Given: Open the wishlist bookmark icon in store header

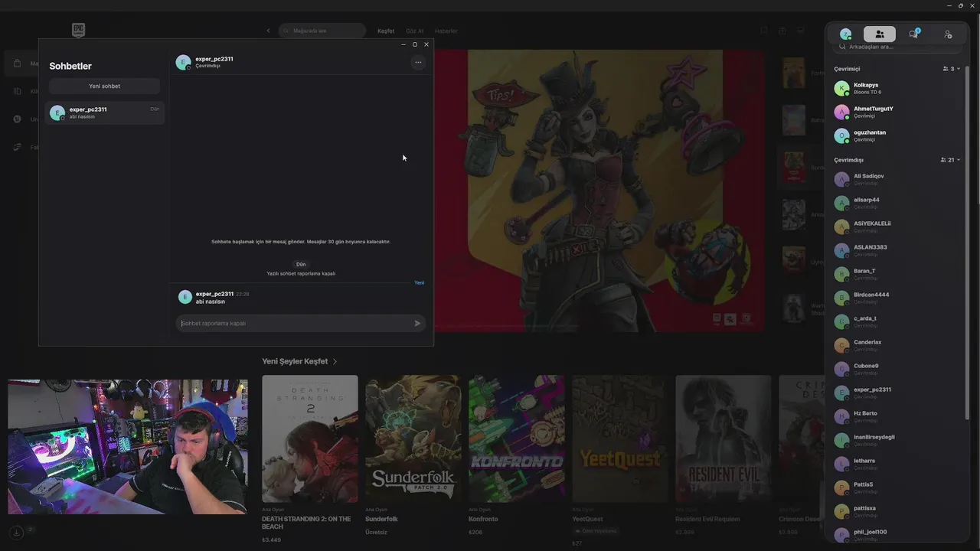Looking at the screenshot, I should [763, 31].
